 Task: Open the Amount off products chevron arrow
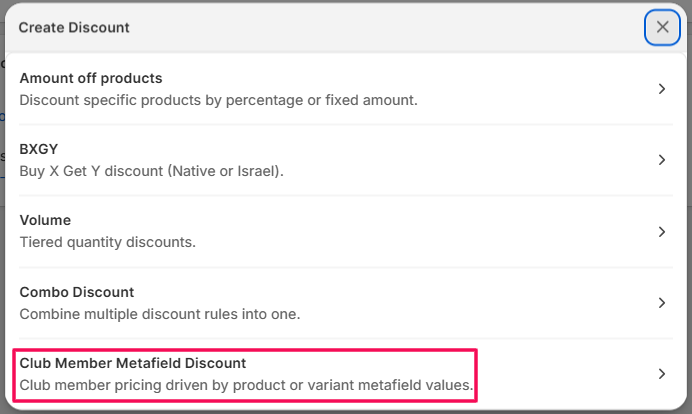(662, 89)
